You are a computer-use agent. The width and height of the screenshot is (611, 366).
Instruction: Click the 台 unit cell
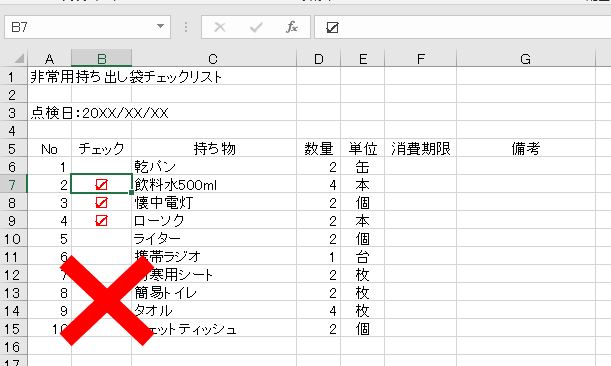362,256
